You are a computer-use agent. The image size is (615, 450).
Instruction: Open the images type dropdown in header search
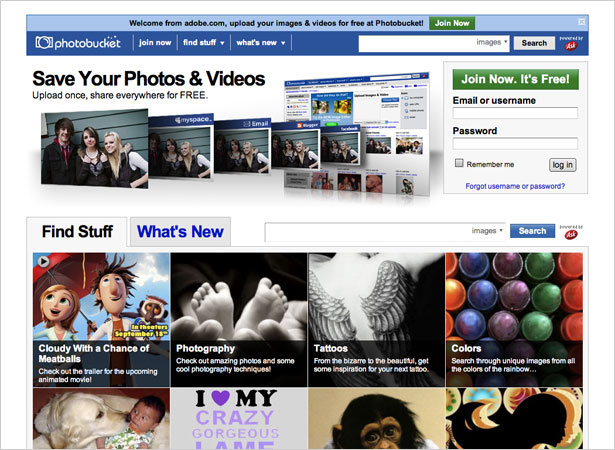(x=492, y=42)
